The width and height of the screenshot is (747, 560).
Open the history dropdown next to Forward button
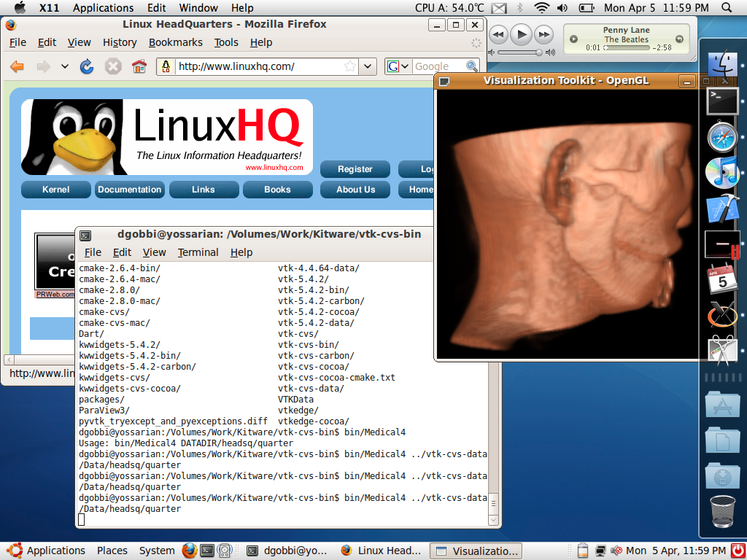65,66
